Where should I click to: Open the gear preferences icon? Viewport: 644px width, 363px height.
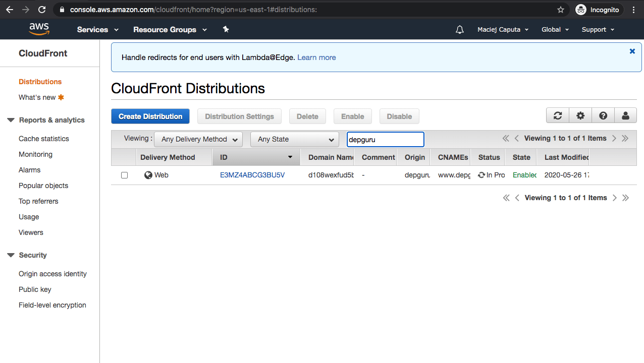coord(580,116)
